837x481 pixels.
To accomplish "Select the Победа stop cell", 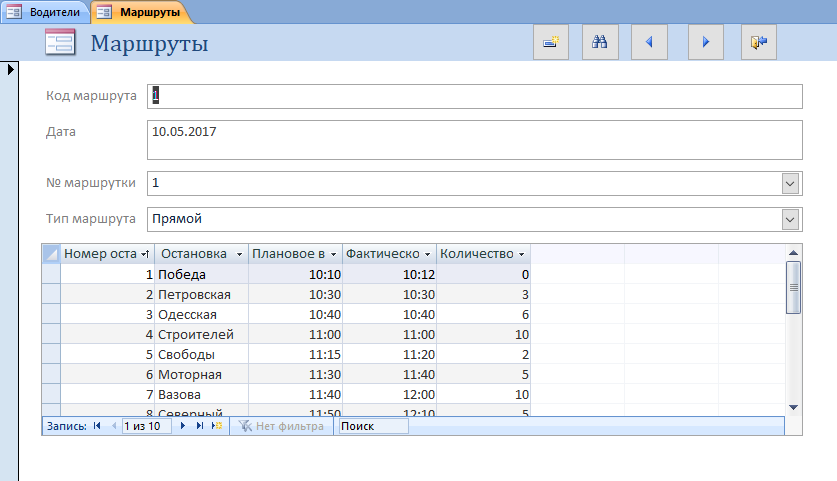I will (x=202, y=274).
